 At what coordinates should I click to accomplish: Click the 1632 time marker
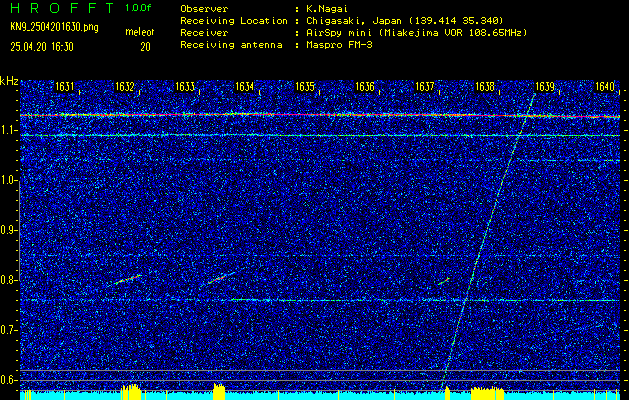click(x=125, y=86)
